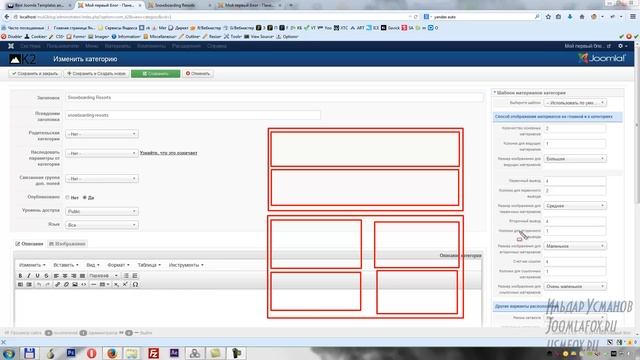The height and width of the screenshot is (360, 640).
Task: Click the number of leading items field
Action: pyautogui.click(x=575, y=129)
